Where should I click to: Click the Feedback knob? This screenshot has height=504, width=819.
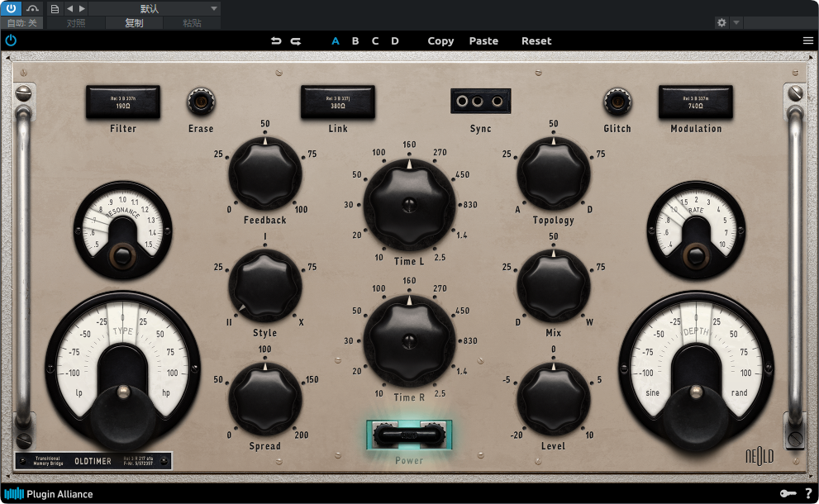[264, 174]
